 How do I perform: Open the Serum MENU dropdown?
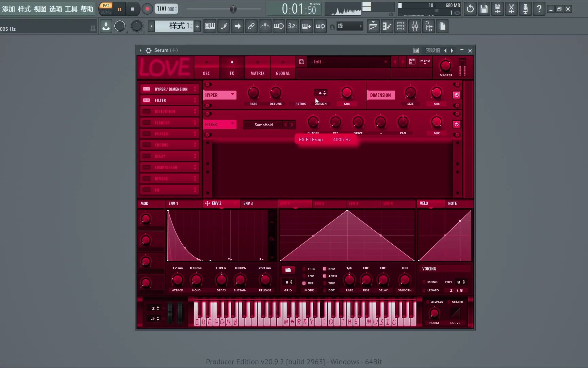(x=425, y=62)
